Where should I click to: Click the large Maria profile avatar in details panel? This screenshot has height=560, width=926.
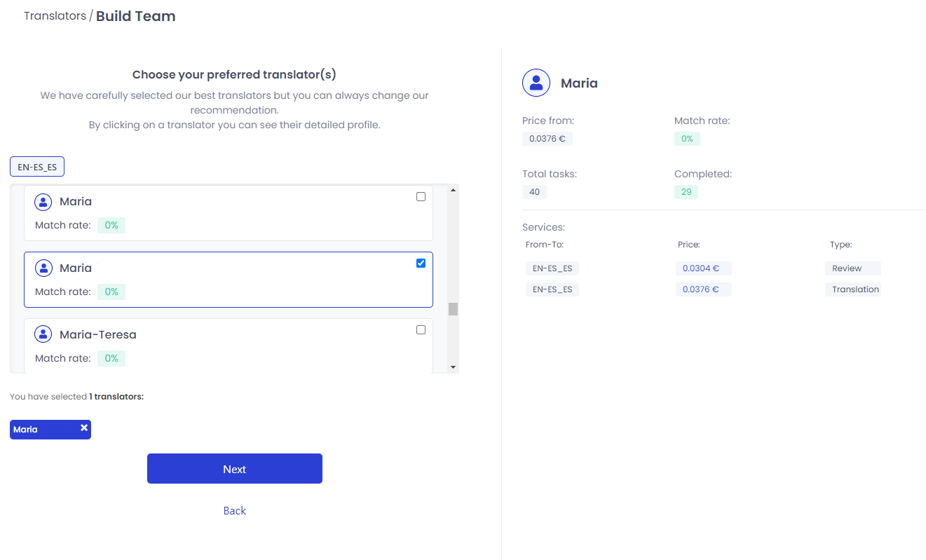[x=536, y=83]
